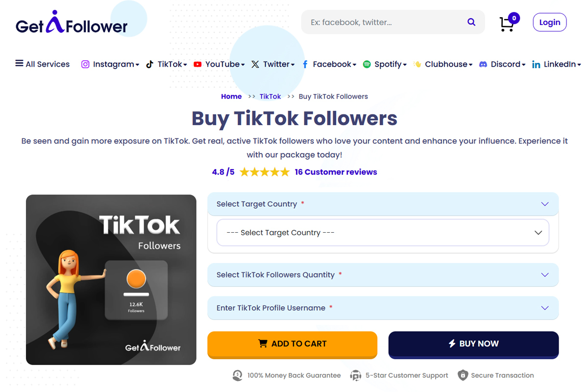The height and width of the screenshot is (392, 588).
Task: Open the Facebook navigation menu
Action: 329,64
